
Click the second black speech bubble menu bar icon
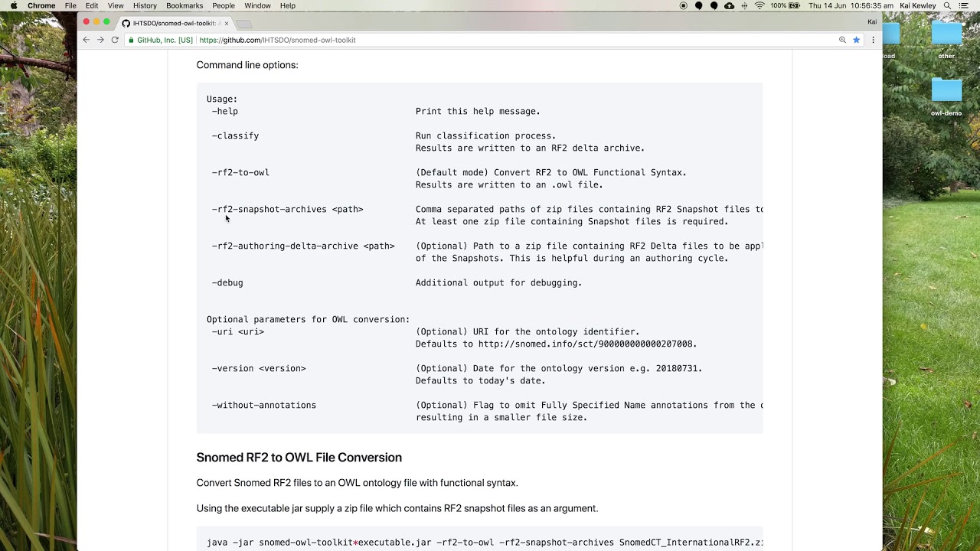(x=714, y=5)
